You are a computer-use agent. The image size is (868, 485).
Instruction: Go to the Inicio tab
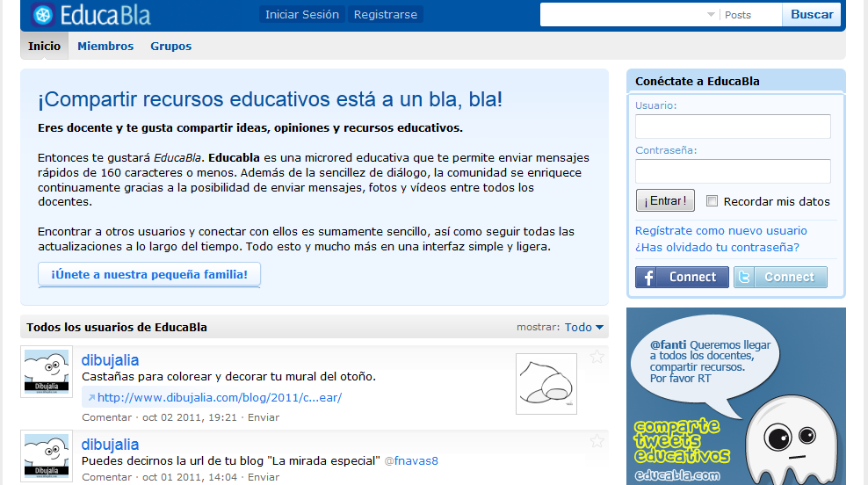[x=44, y=46]
